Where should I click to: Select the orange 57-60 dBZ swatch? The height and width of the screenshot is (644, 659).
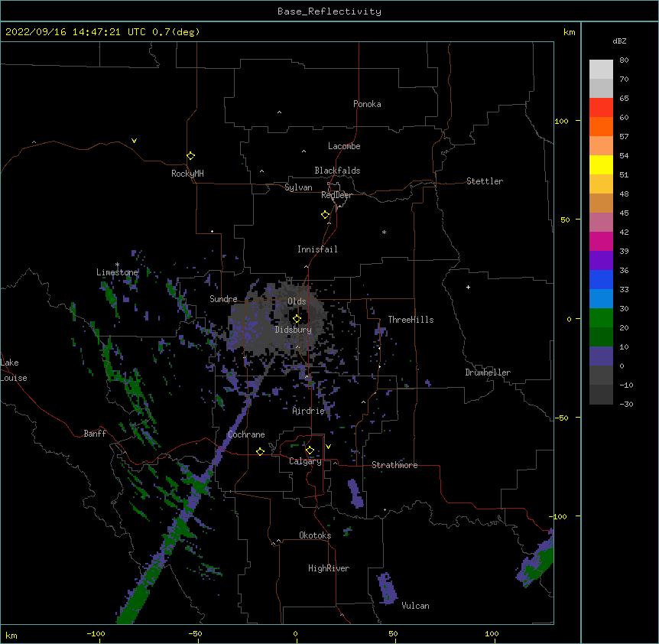tap(601, 126)
